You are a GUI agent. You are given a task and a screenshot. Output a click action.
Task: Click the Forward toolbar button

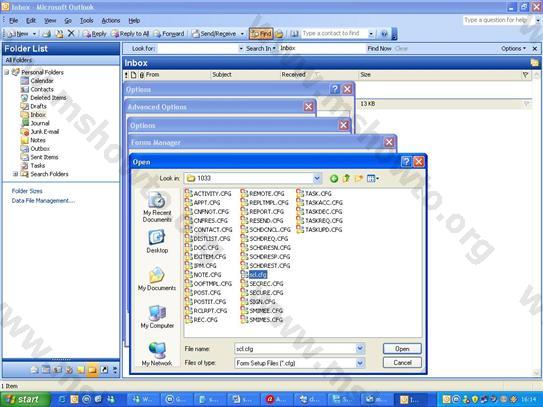[169, 34]
